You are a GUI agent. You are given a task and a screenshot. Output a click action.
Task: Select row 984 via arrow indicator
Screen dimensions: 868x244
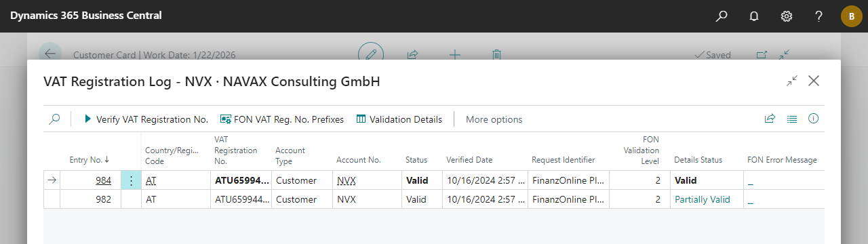[x=52, y=180]
